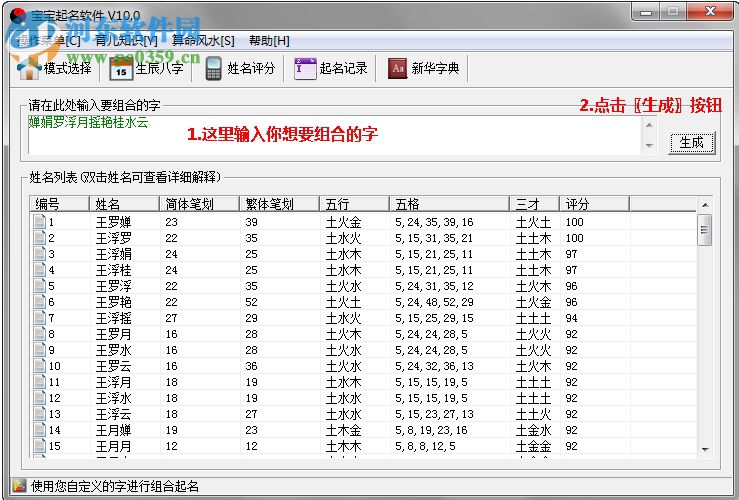Select the name 王浮桂

[x=114, y=270]
